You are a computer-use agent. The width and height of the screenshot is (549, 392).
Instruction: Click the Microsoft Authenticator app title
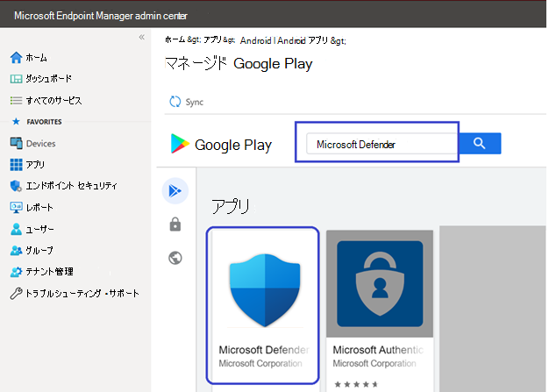[378, 350]
